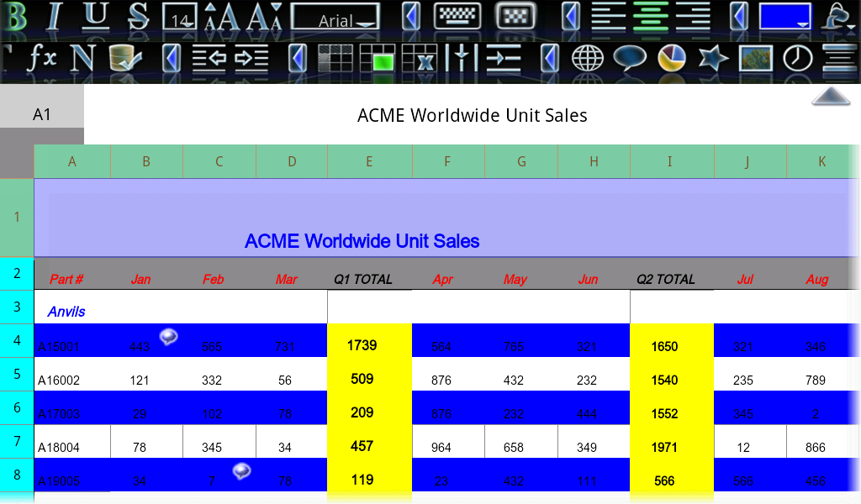The width and height of the screenshot is (861, 504).
Task: Set text alignment to right
Action: pos(693,17)
